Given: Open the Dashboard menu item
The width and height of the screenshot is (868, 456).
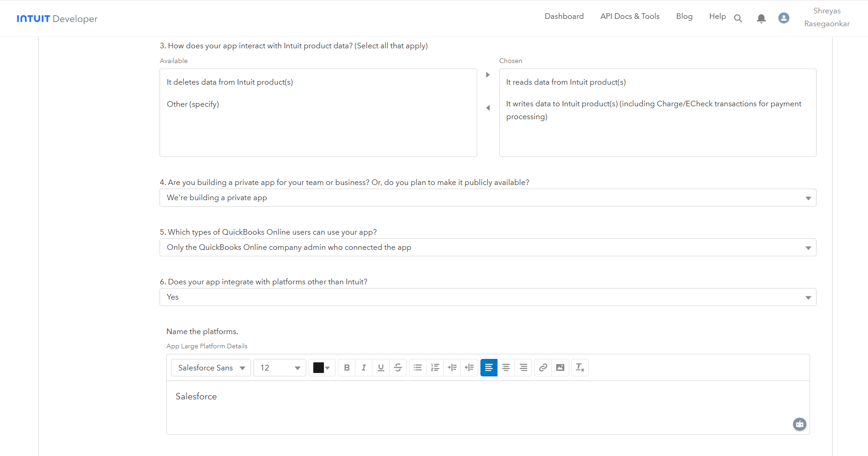Looking at the screenshot, I should 564,17.
